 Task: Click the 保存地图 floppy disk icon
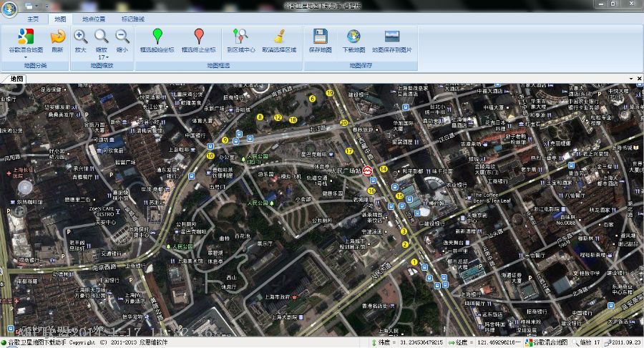[321, 37]
